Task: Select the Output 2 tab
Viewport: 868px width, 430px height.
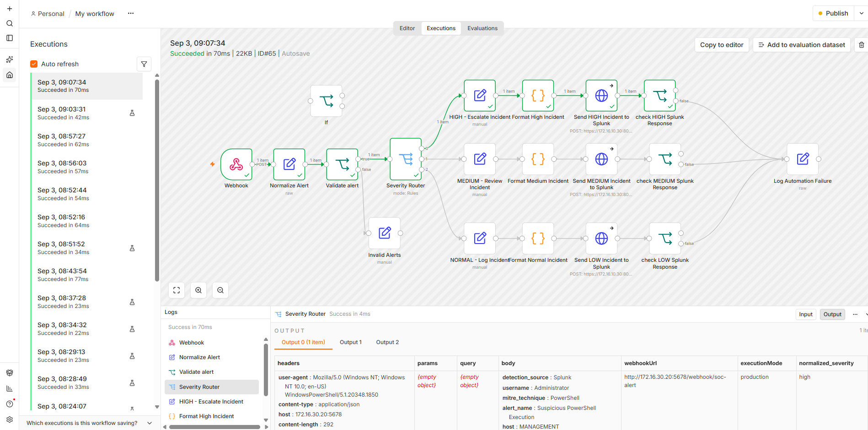Action: 387,342
